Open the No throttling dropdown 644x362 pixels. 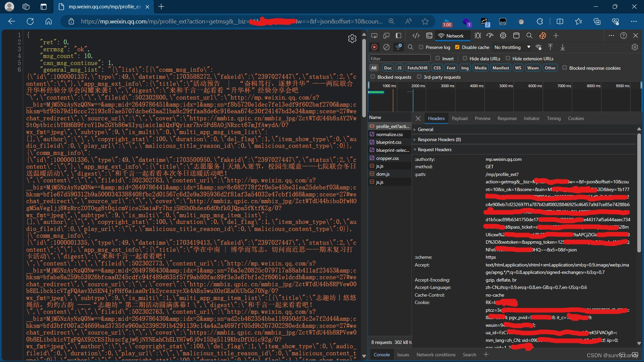point(513,47)
